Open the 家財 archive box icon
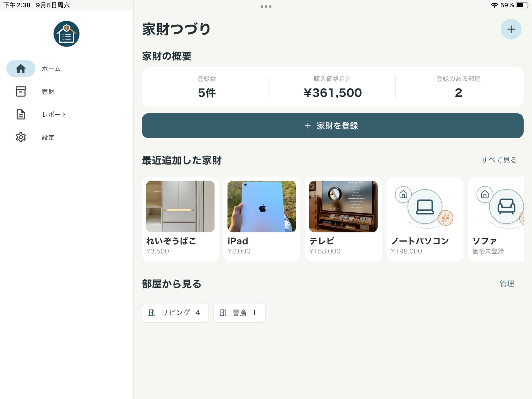The width and height of the screenshot is (532, 399). point(21,91)
